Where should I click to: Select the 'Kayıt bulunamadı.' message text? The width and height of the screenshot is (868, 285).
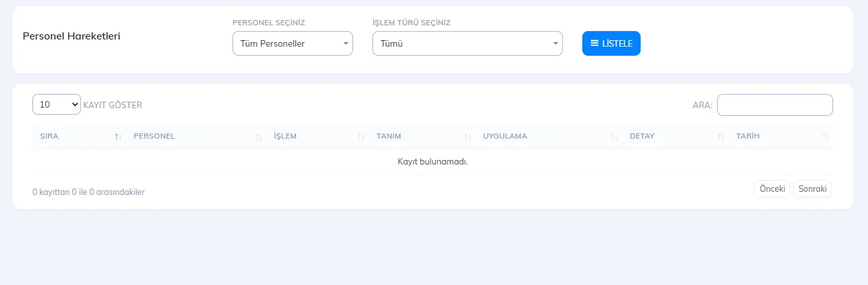coord(433,161)
